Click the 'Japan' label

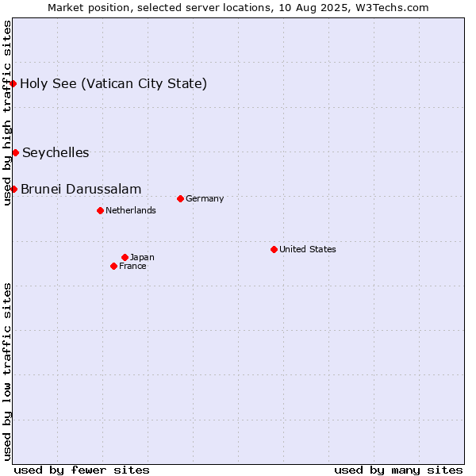click(x=142, y=257)
